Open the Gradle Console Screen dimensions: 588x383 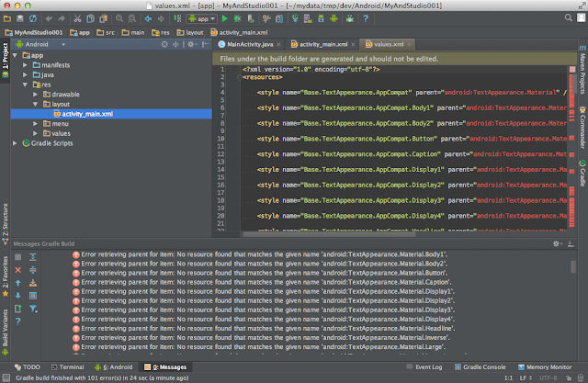480,367
